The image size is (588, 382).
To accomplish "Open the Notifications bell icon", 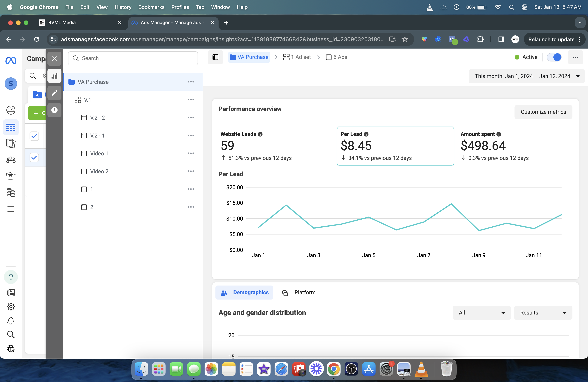I will (x=11, y=321).
